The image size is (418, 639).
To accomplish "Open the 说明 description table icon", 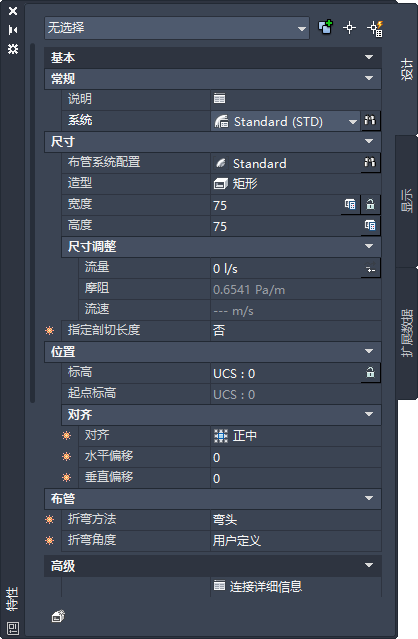I will coord(220,99).
